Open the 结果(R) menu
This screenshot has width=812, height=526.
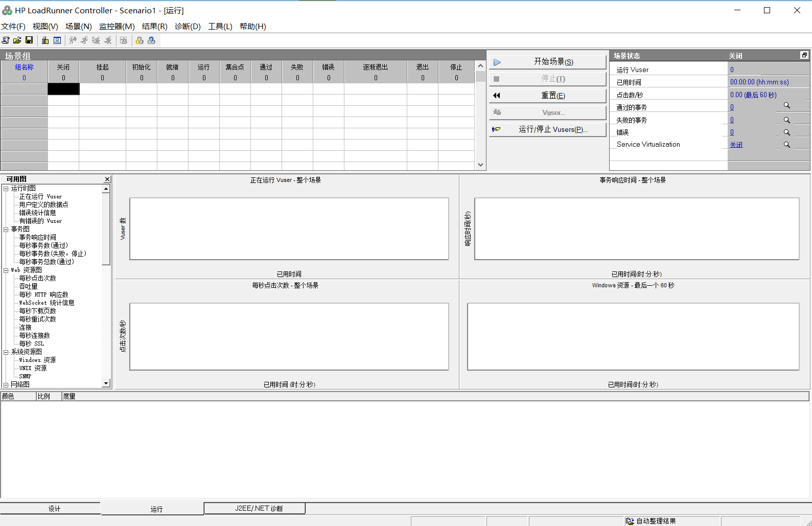(155, 27)
